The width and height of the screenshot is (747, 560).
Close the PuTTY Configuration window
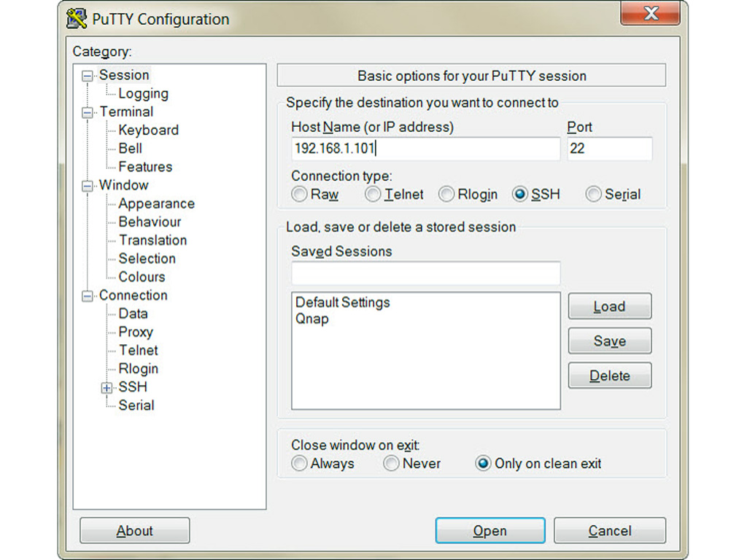(651, 13)
